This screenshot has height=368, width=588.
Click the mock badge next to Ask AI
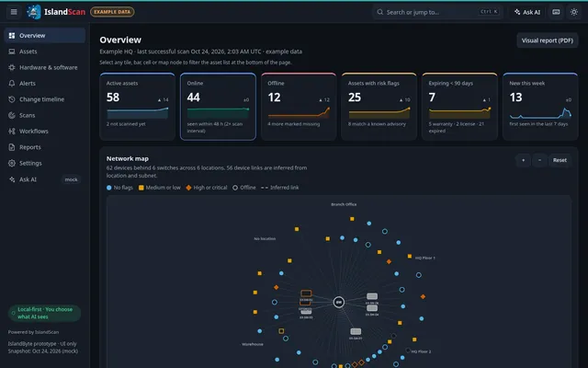(x=71, y=179)
